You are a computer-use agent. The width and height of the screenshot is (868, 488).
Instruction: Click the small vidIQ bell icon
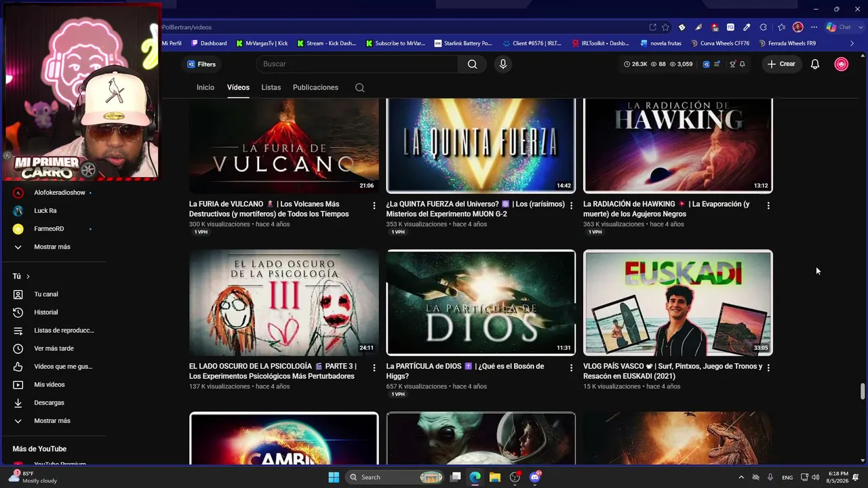[x=743, y=64]
